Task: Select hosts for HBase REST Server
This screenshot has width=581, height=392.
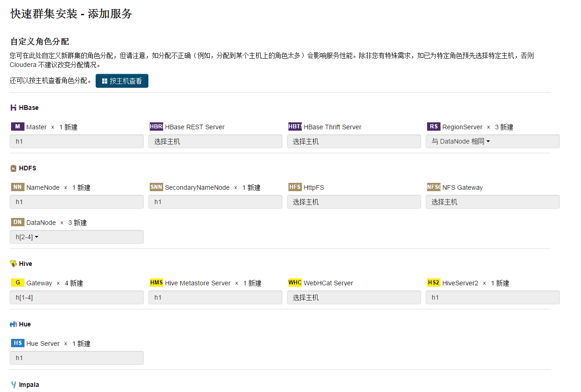Action: click(215, 141)
